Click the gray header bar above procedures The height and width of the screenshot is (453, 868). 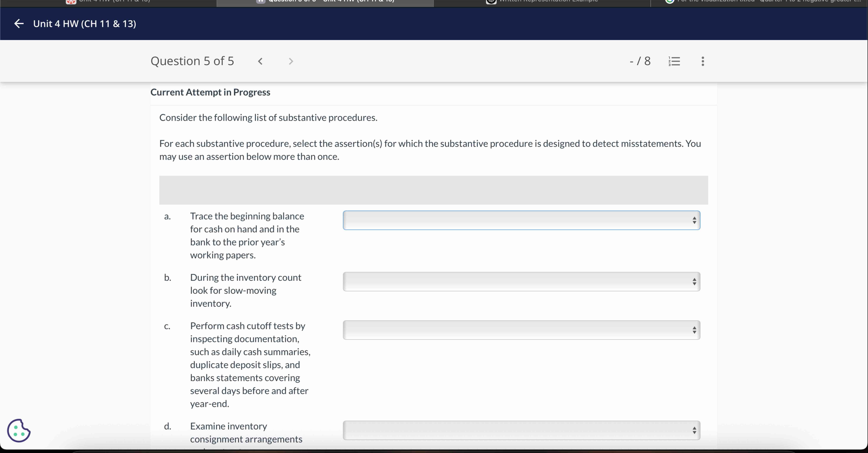(433, 190)
